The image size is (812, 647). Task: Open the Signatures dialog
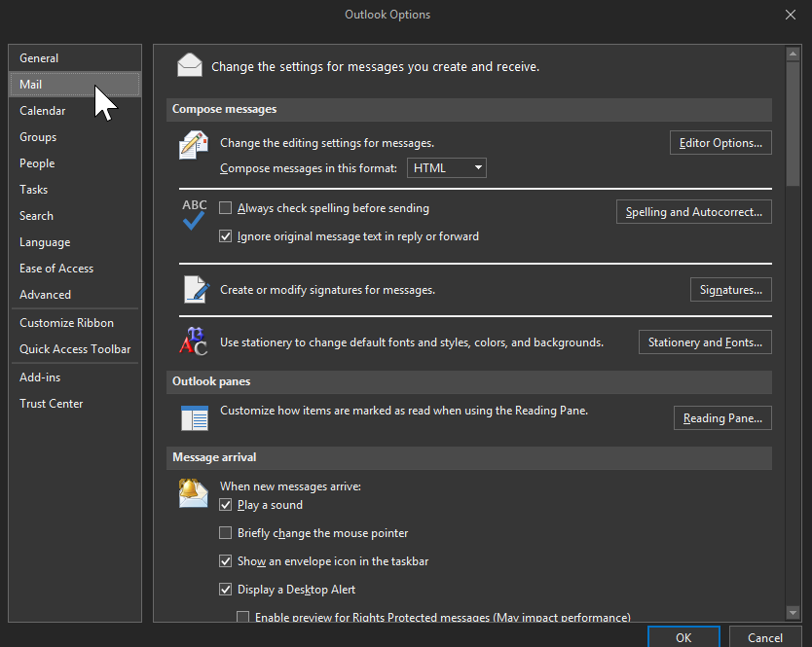(x=730, y=289)
